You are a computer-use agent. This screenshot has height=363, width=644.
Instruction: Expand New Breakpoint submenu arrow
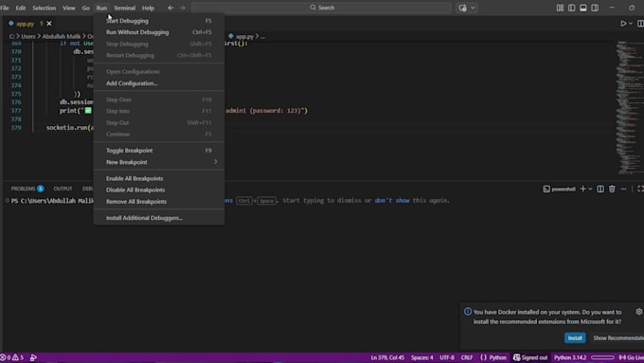[215, 162]
